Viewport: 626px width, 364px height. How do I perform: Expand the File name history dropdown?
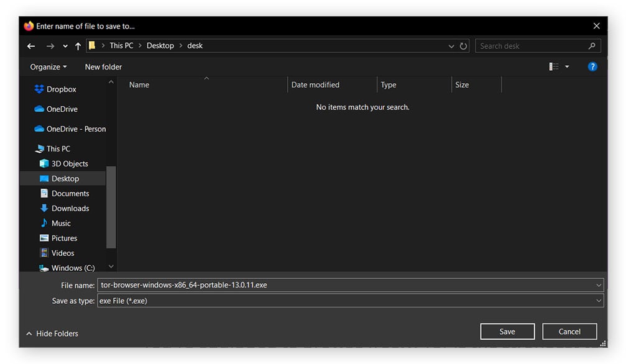599,285
